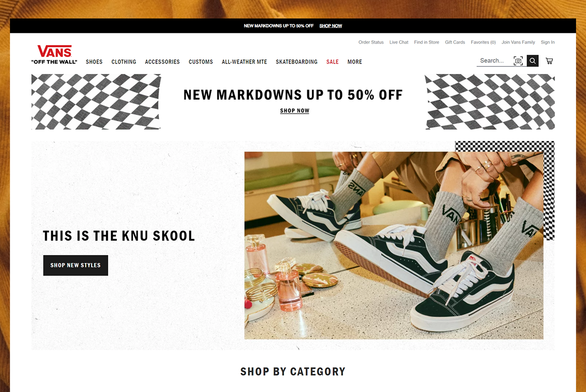
Task: Click the Vans "Off The Wall" logo
Action: [54, 55]
